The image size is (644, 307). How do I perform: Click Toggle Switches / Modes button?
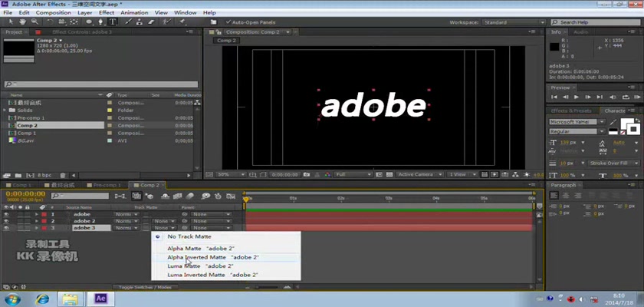coord(146,287)
